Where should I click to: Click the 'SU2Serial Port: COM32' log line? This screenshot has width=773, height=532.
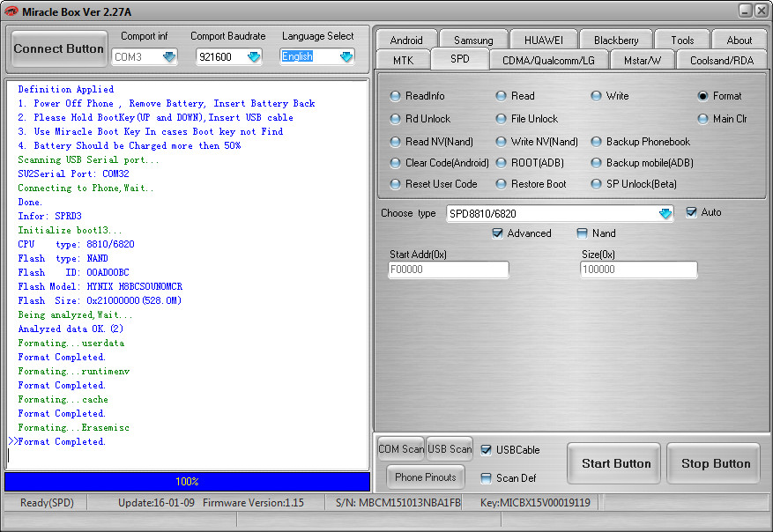(x=73, y=174)
